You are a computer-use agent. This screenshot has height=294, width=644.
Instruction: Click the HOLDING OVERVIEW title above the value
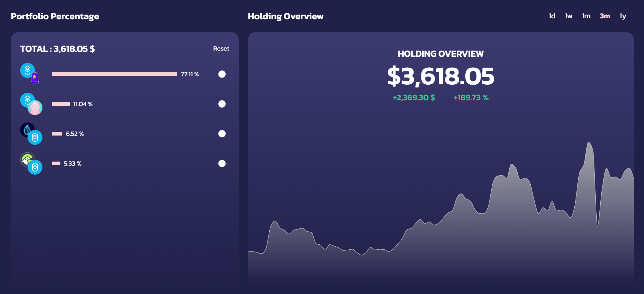(x=441, y=54)
